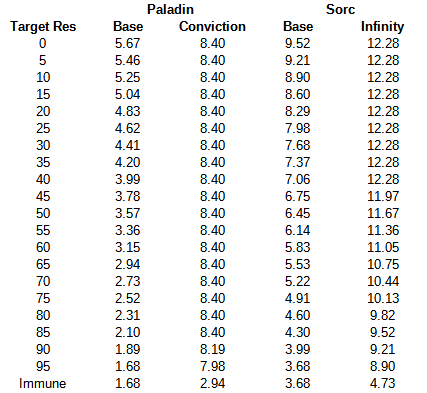This screenshot has height=393, width=427.
Task: Click Sorc Base value 6.45
Action: [298, 213]
